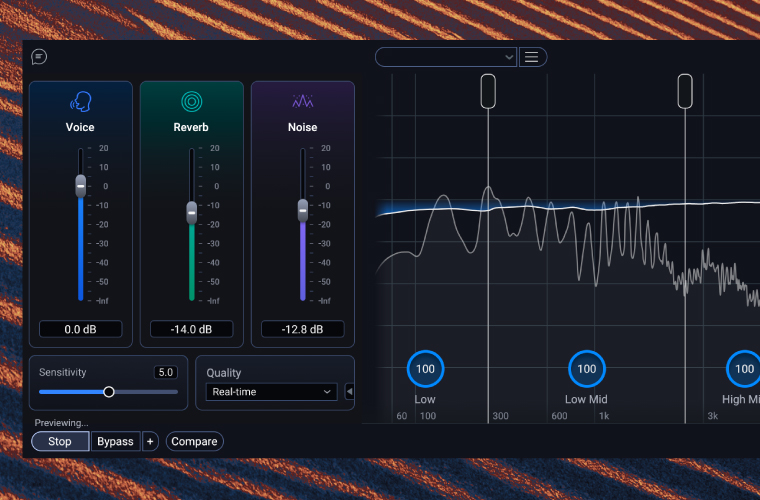Image resolution: width=760 pixels, height=500 pixels.
Task: Click the speech bubble icon in top-left corner
Action: pos(39,57)
